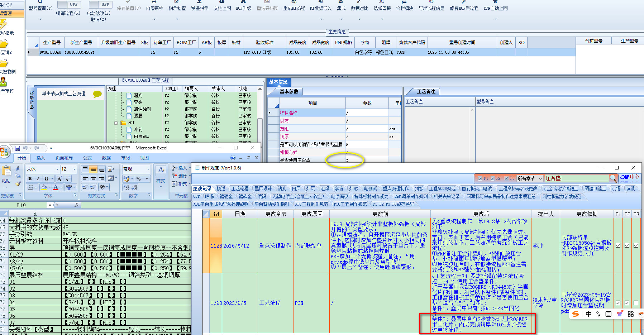The image size is (644, 335).
Task: Open the 叠层设计 tab in 制作规范
Action: (263, 188)
